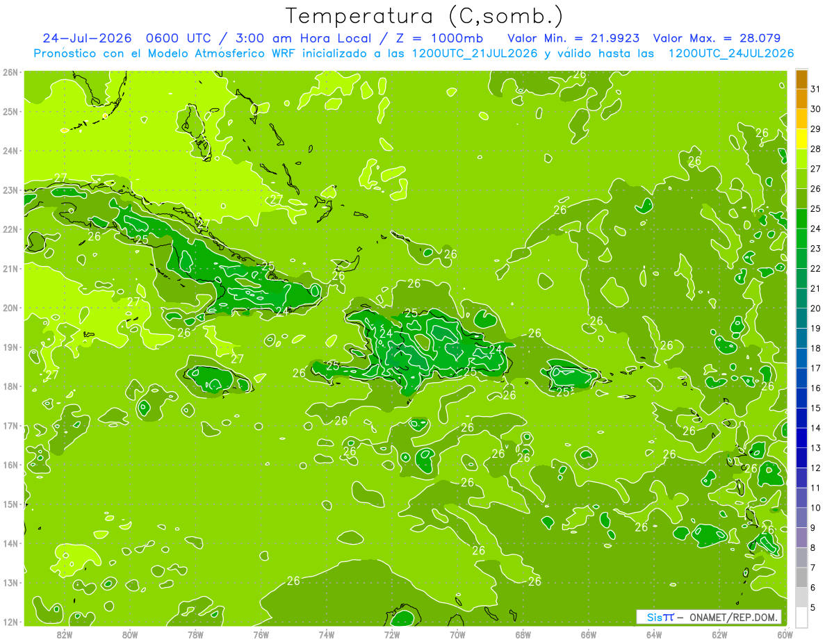Click the "14N" latitude label
Screen dimensions: 834x644
pos(10,543)
